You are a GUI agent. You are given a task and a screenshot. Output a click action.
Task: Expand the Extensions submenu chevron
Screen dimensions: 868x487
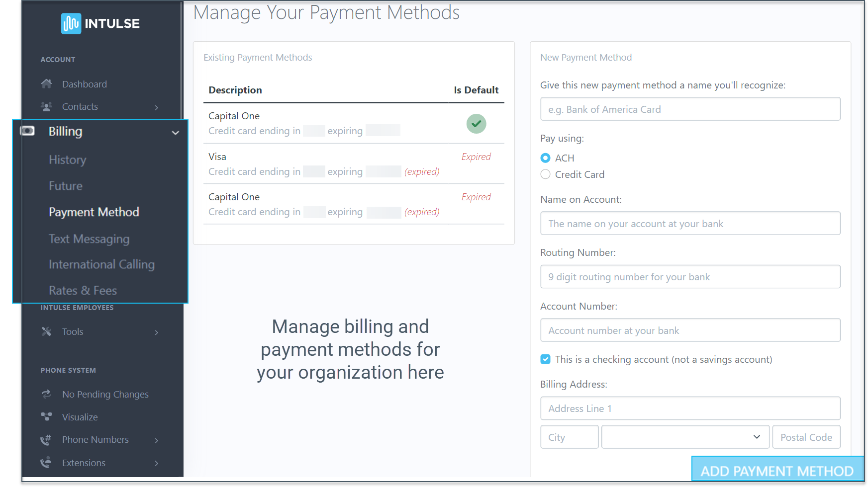pyautogui.click(x=157, y=463)
